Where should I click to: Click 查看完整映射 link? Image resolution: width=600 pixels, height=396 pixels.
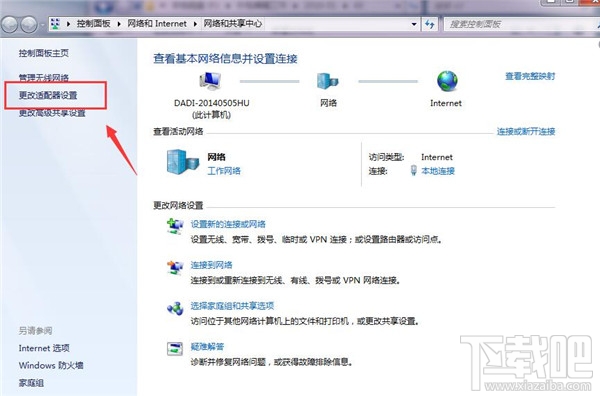[x=530, y=76]
